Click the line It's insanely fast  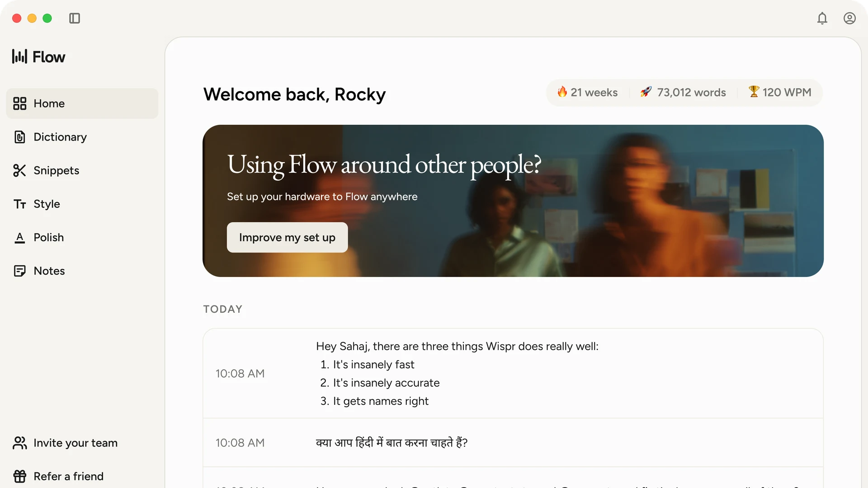(x=373, y=365)
